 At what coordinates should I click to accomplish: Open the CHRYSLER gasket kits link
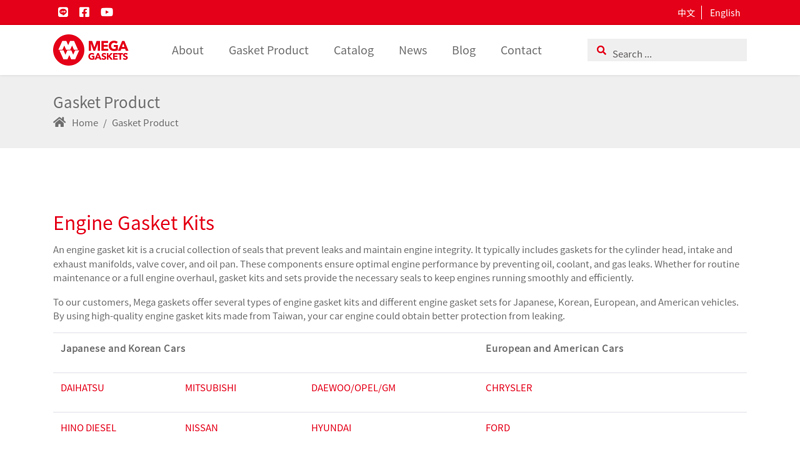(x=509, y=388)
